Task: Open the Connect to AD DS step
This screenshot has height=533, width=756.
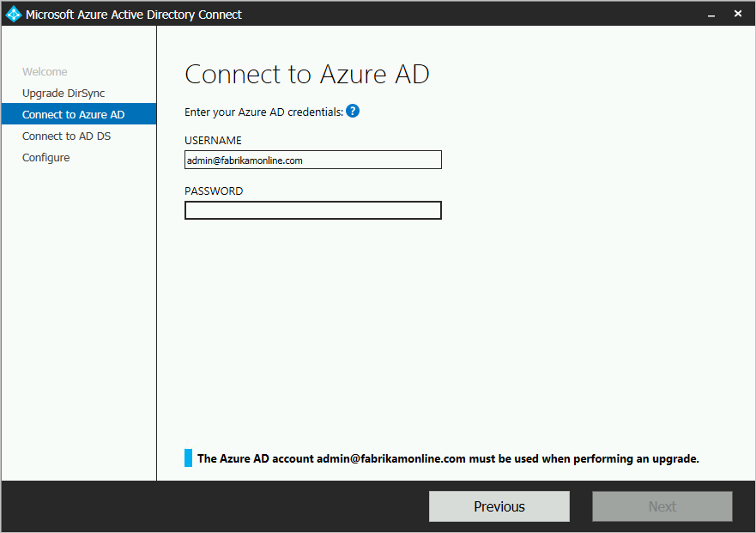Action: click(x=66, y=135)
